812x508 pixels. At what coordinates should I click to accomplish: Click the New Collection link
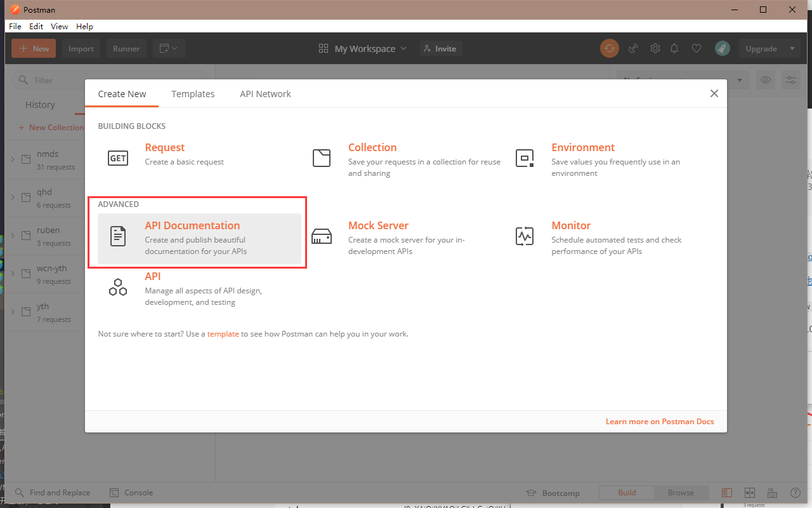click(51, 128)
